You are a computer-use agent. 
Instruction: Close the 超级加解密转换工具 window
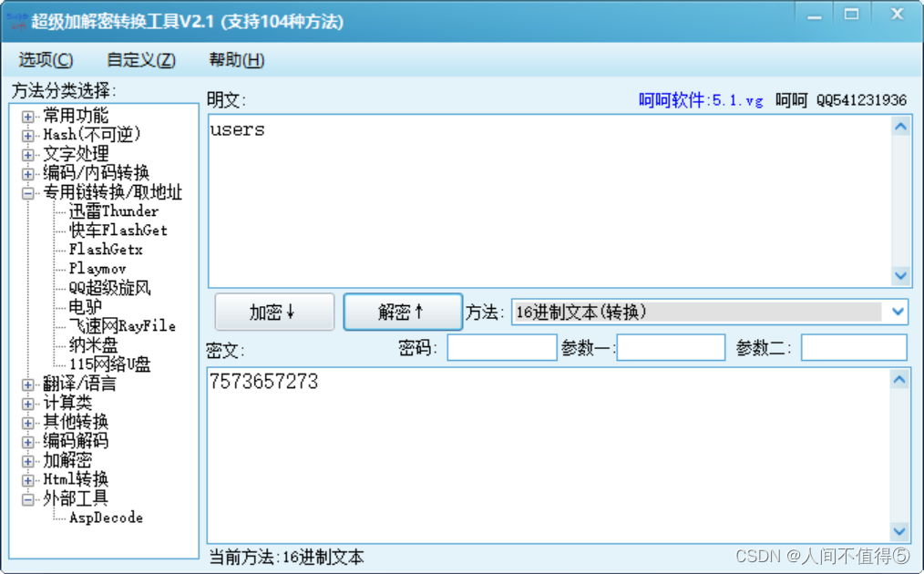click(x=897, y=15)
